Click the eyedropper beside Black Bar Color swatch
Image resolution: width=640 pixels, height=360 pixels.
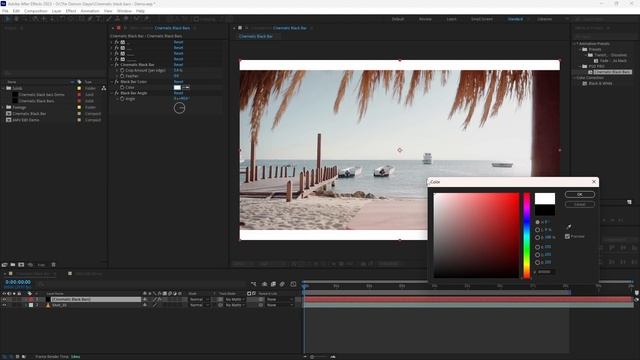(186, 87)
